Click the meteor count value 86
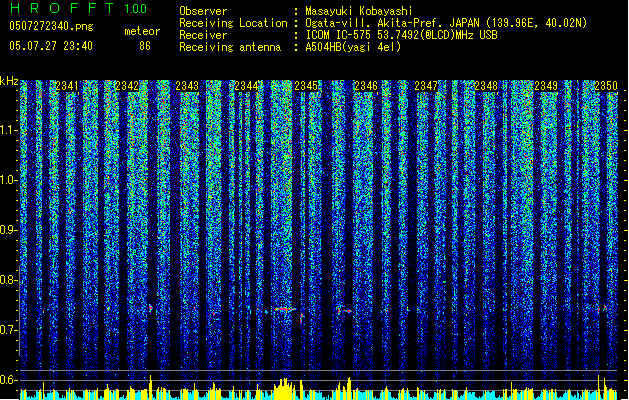 click(145, 46)
